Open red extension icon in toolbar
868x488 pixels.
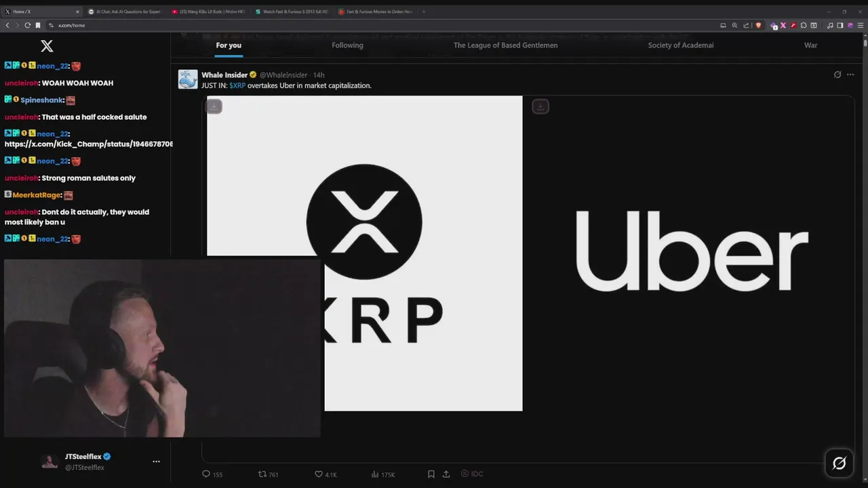(x=793, y=25)
